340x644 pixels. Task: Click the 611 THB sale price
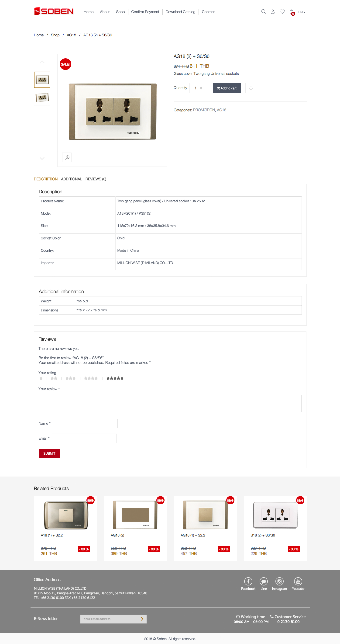point(199,66)
